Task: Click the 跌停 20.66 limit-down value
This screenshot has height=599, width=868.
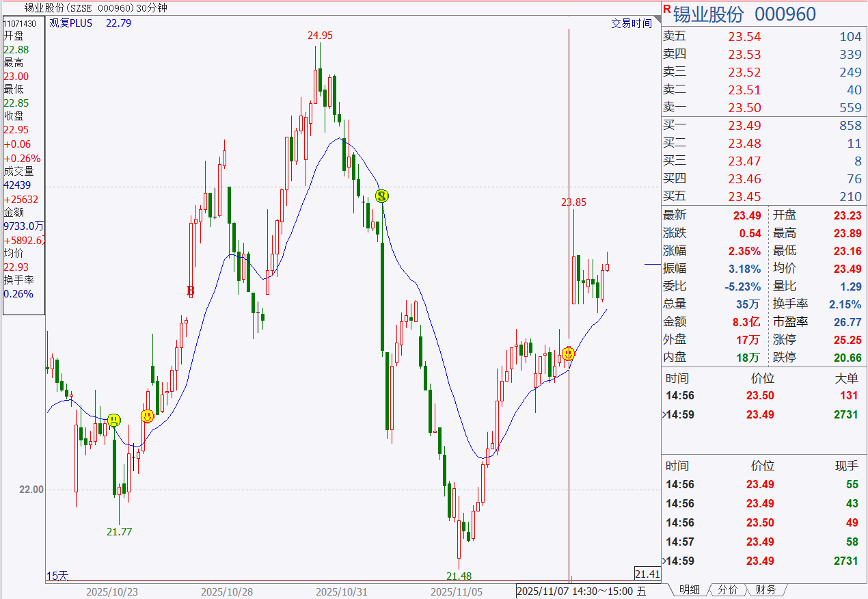Action: [847, 358]
